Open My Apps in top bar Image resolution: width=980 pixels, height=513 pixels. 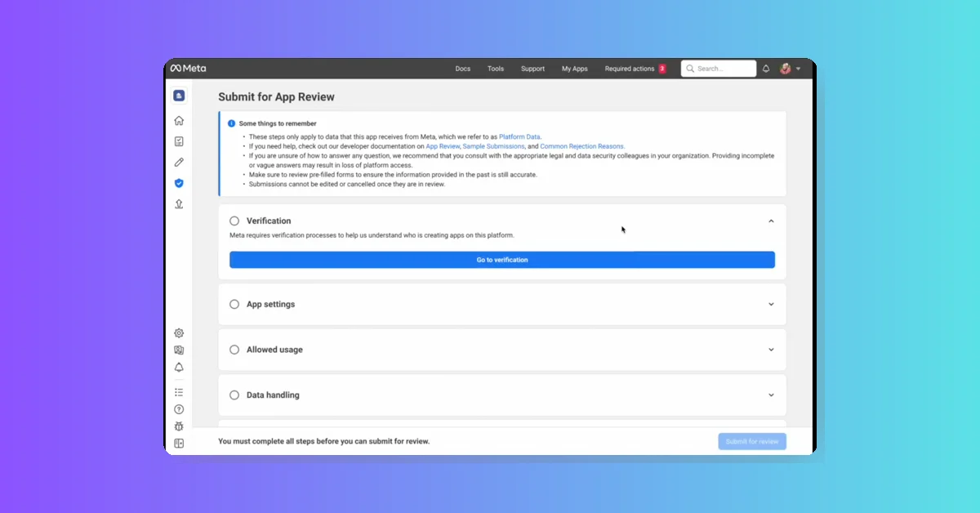pyautogui.click(x=575, y=69)
